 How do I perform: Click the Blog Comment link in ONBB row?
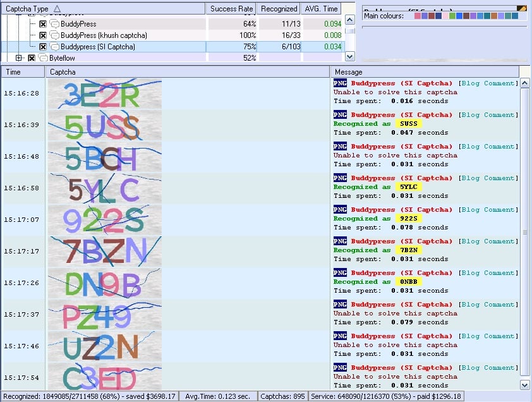pos(488,272)
